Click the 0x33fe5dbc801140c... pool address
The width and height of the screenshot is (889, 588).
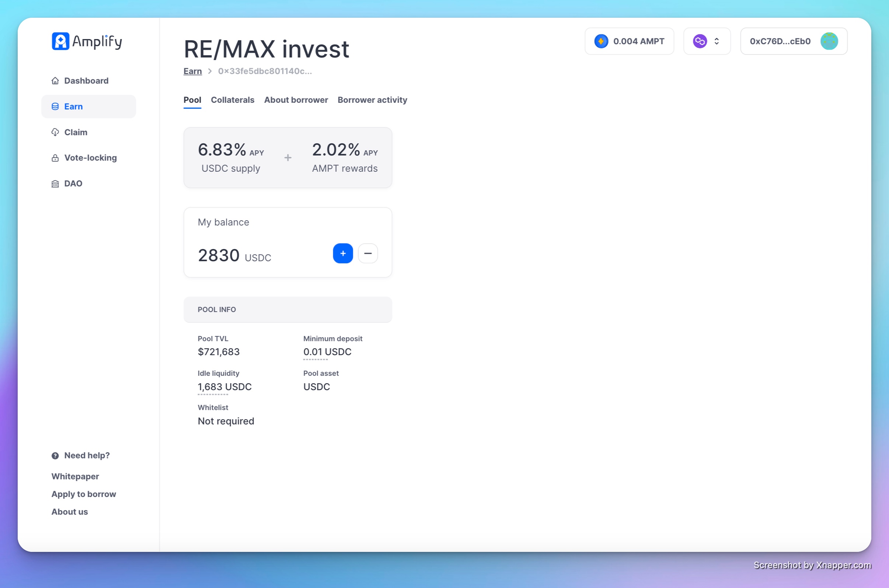pyautogui.click(x=265, y=71)
